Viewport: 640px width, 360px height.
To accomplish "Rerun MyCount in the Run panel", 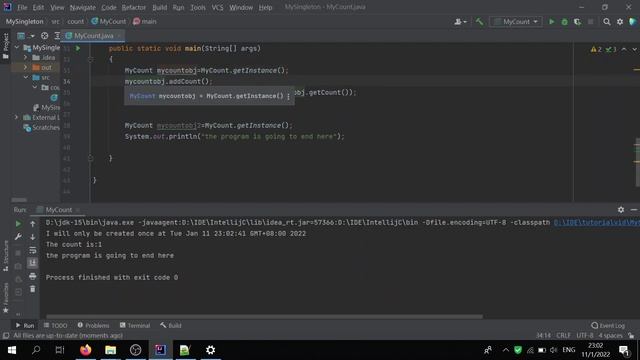I will (18, 224).
